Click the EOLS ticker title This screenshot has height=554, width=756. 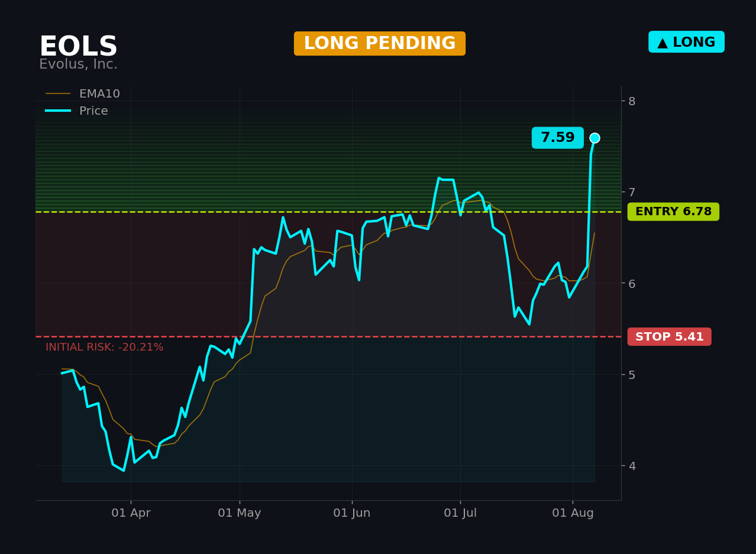point(78,47)
